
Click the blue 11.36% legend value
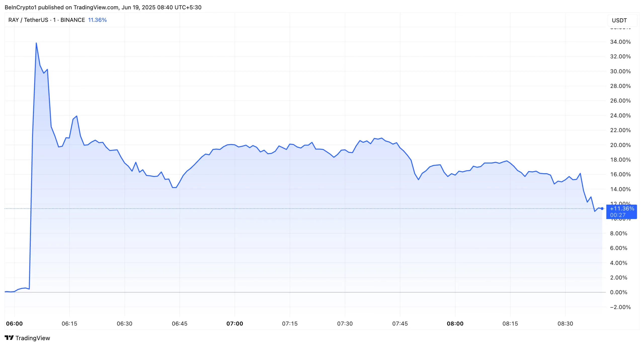click(x=97, y=20)
